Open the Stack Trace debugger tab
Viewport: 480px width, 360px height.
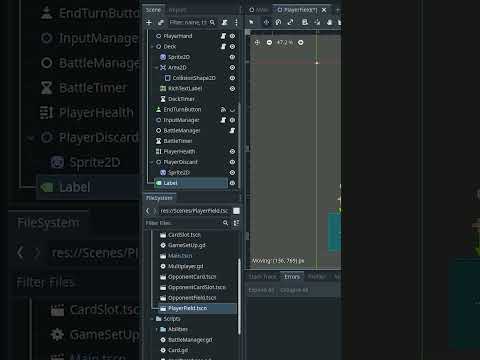point(263,277)
